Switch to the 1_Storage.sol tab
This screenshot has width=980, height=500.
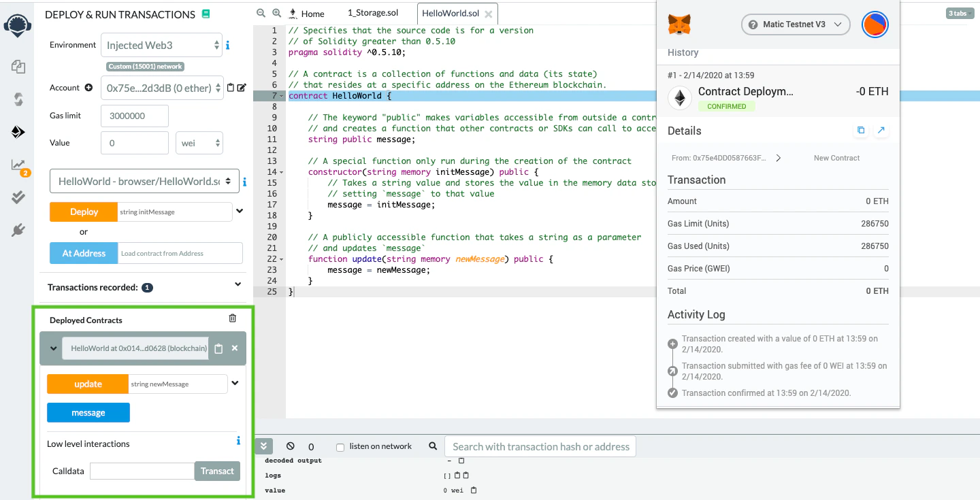[372, 13]
